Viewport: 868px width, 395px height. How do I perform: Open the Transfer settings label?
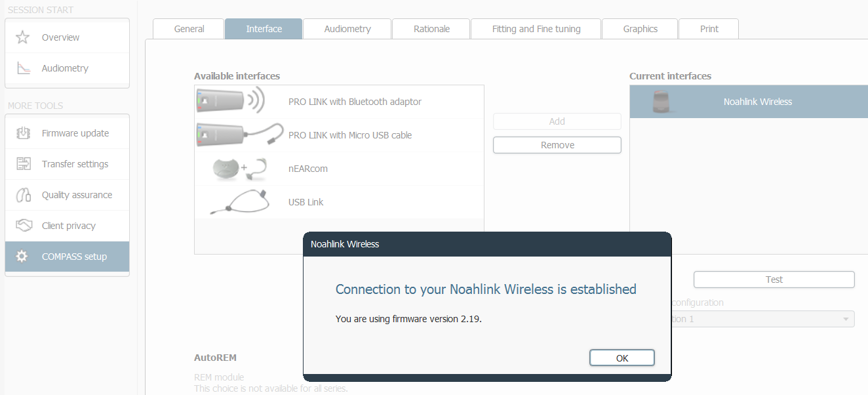pyautogui.click(x=75, y=164)
